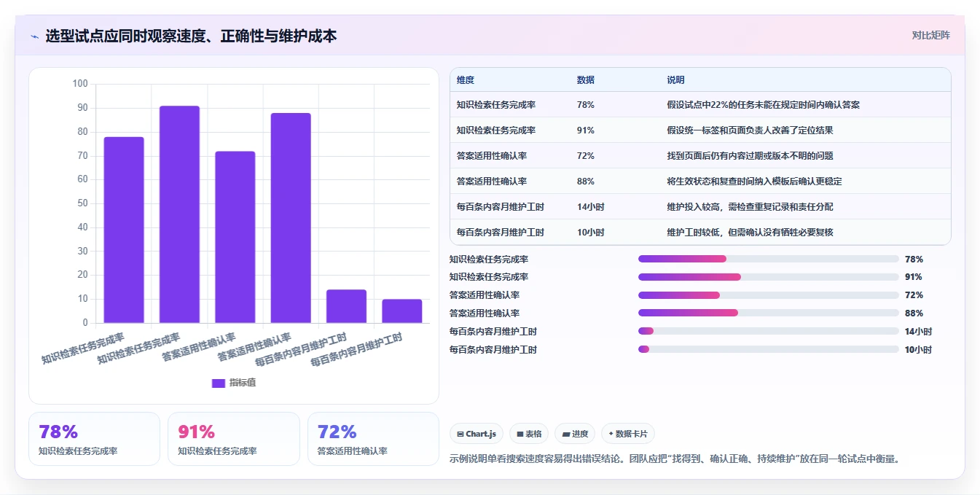Click the note 将生效状态和复查时间纳入模板后确认更稳定
This screenshot has width=980, height=495.
(x=754, y=182)
